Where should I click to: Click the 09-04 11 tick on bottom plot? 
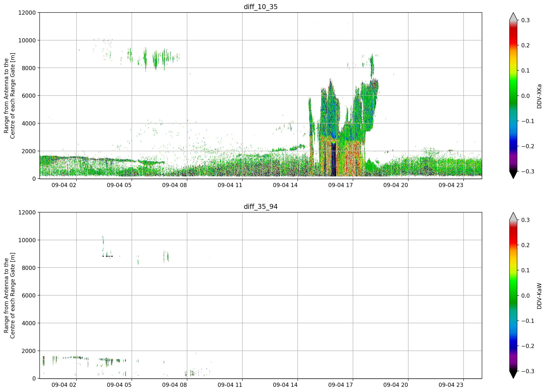pos(230,385)
